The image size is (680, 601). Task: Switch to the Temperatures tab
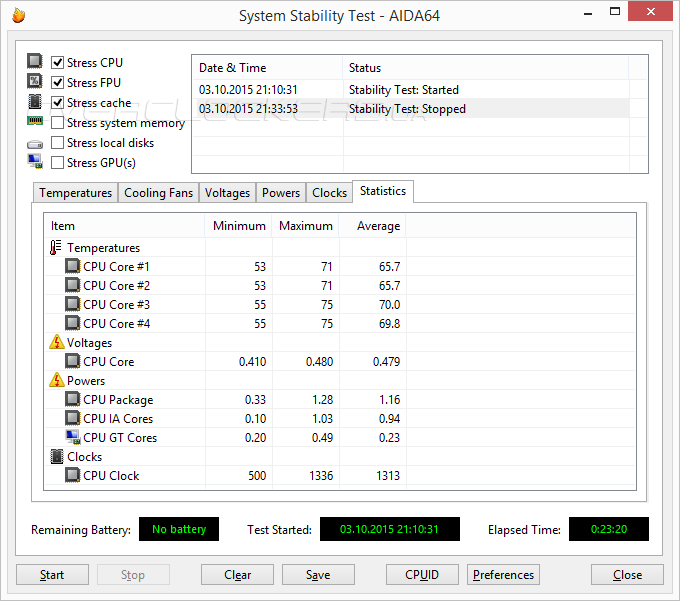pyautogui.click(x=75, y=193)
